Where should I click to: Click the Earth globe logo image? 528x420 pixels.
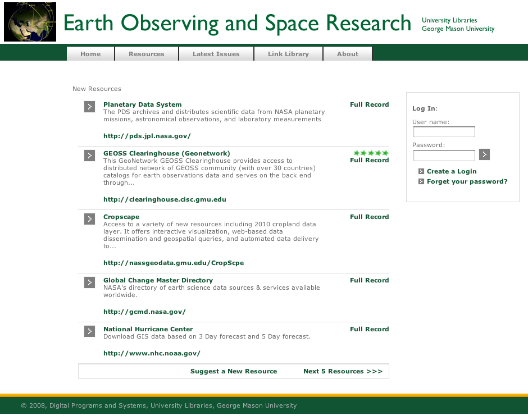pyautogui.click(x=30, y=22)
